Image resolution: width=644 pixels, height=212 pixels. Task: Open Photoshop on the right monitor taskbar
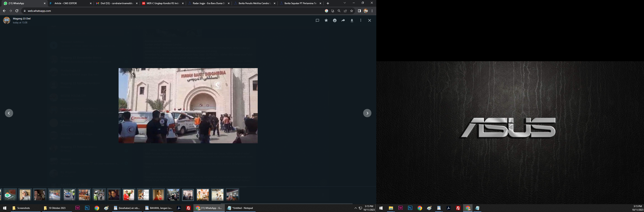click(410, 208)
